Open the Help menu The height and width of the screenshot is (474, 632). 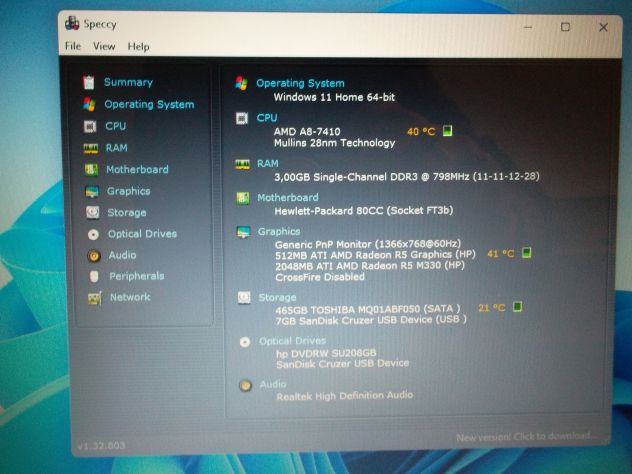138,47
